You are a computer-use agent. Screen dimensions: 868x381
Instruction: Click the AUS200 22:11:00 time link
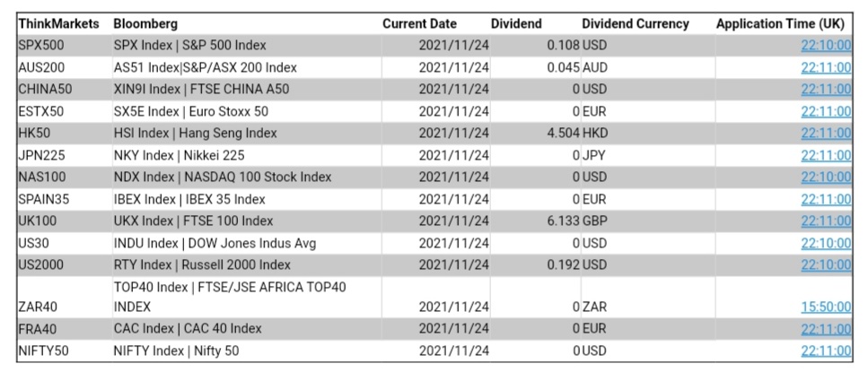point(826,67)
